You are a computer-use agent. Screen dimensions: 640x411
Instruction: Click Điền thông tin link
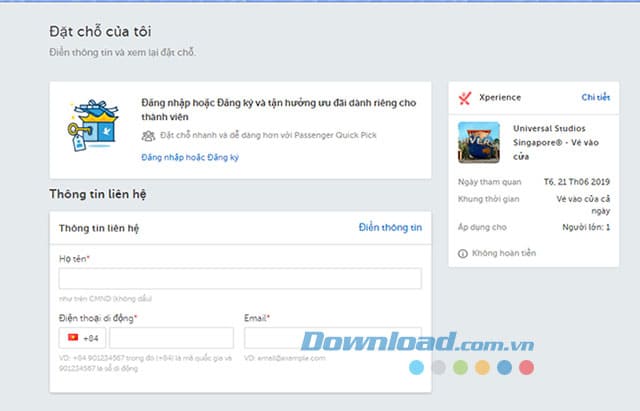[x=390, y=228]
